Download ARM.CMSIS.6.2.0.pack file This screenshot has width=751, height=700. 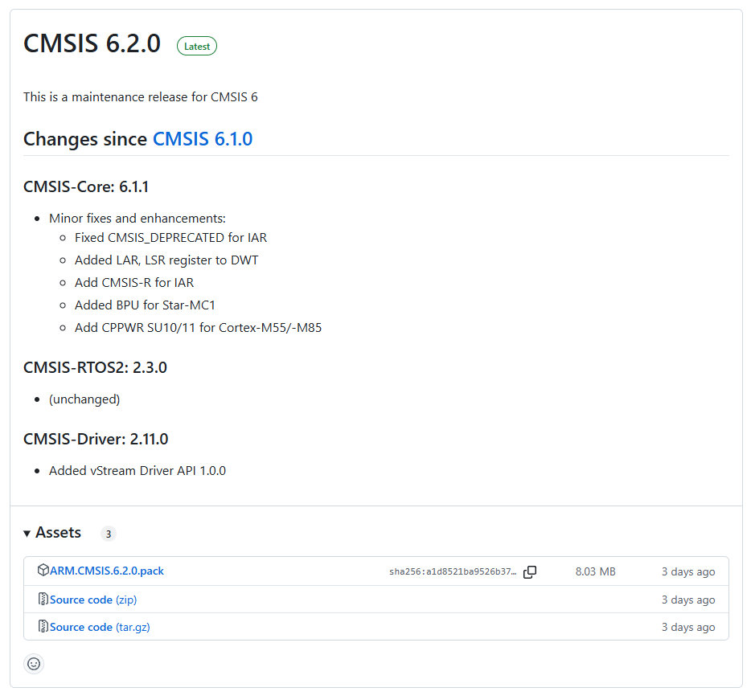[x=107, y=571]
